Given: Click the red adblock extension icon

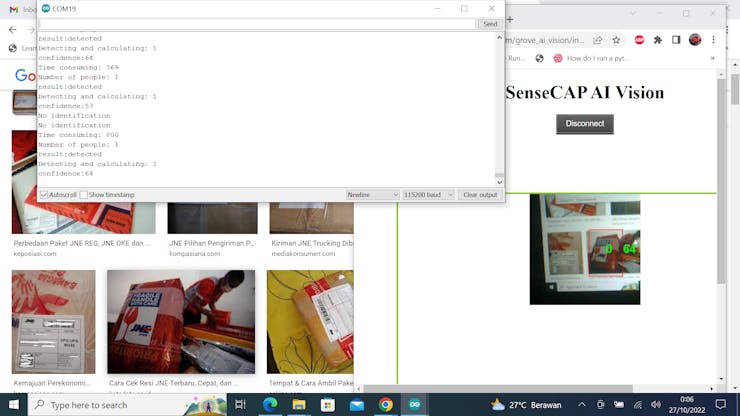Looking at the screenshot, I should click(639, 40).
